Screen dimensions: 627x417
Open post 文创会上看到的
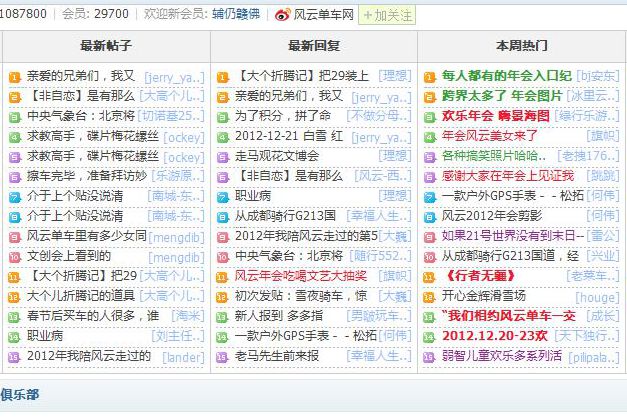69,256
